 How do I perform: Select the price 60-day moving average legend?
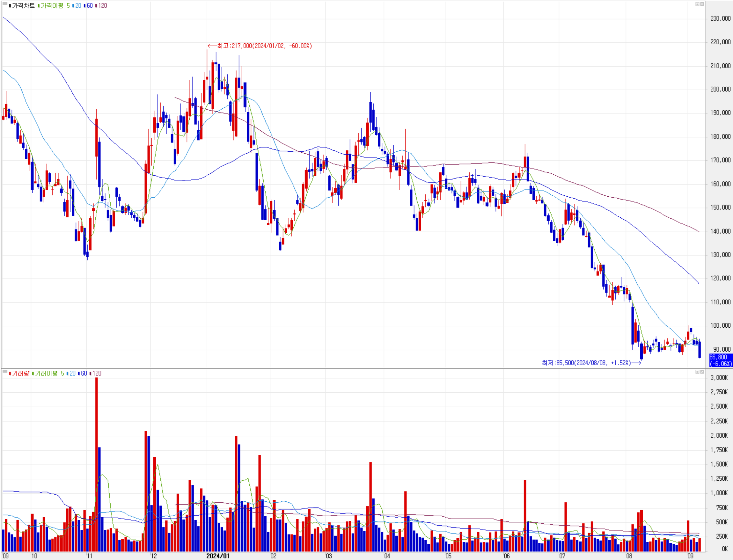89,6
